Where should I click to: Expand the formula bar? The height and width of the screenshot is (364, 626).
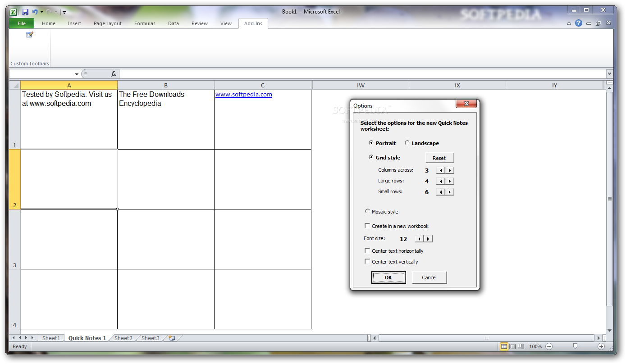(x=610, y=74)
